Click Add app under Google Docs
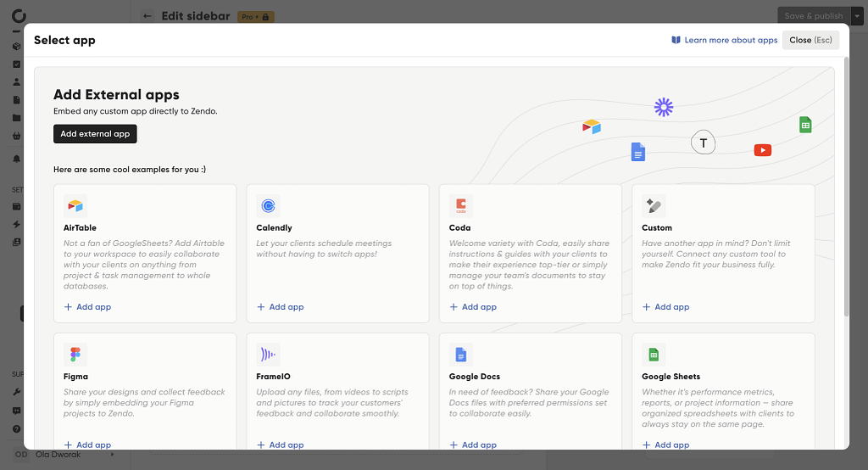The image size is (868, 470). pos(473,445)
